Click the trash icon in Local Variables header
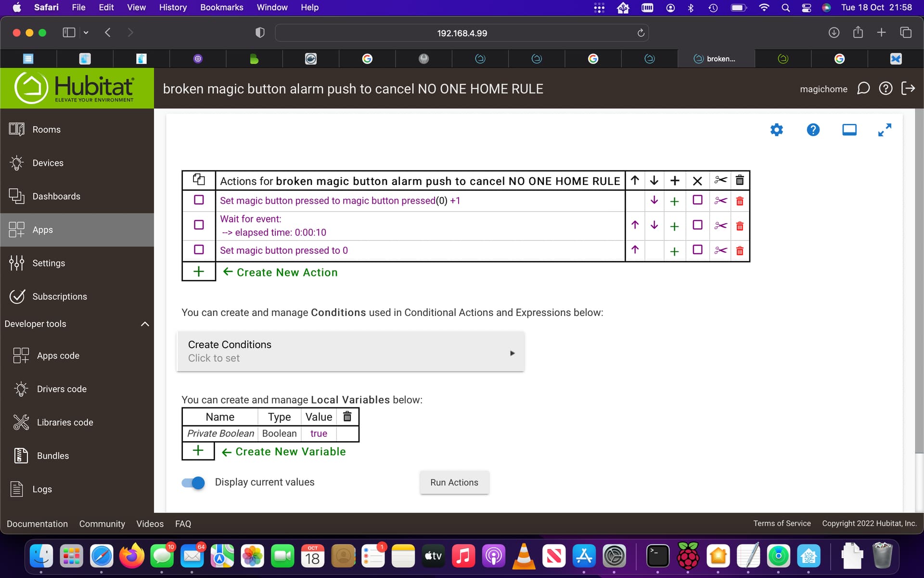This screenshot has height=578, width=924. tap(347, 417)
